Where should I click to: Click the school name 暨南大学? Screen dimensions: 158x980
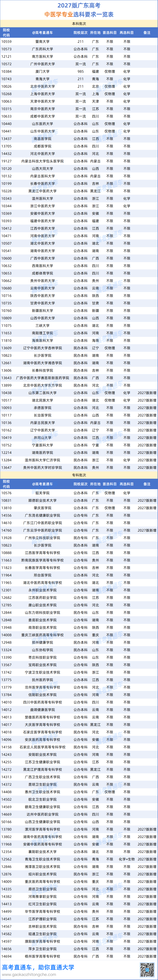pos(43,41)
